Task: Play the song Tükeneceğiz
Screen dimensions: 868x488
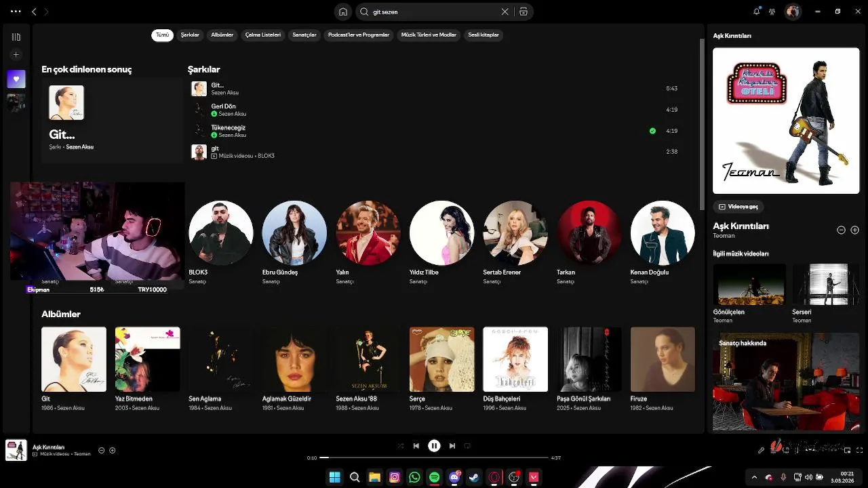Action: pos(434,131)
